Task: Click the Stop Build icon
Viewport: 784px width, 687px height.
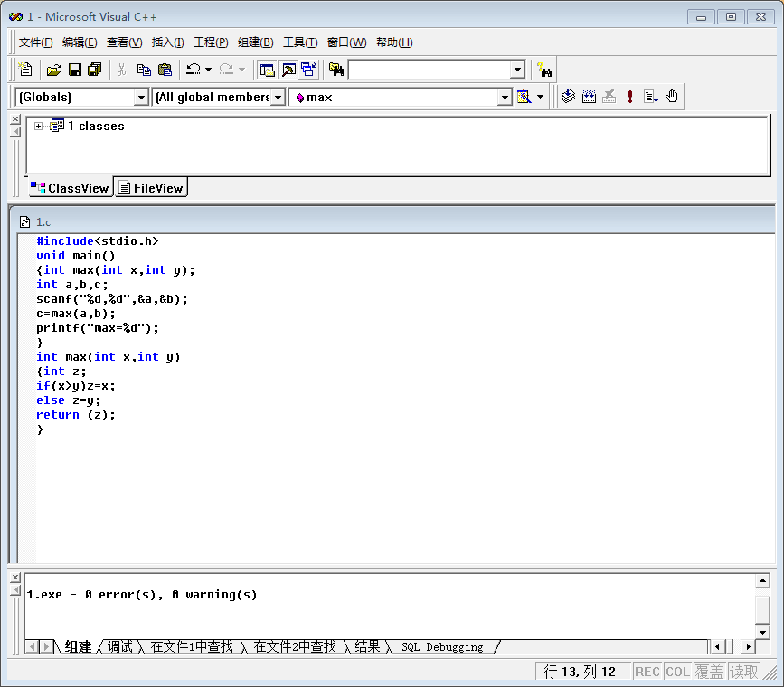Action: pyautogui.click(x=609, y=97)
